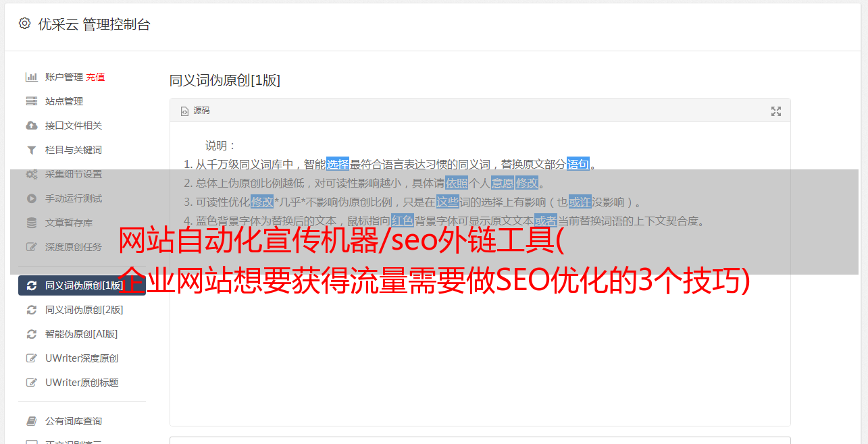Click the gear icon beside 优采云 管理控制台

click(x=24, y=24)
